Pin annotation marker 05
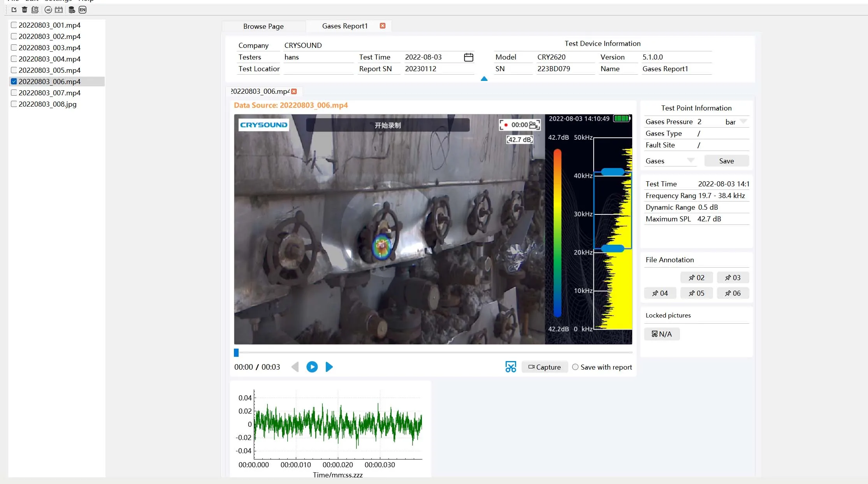Screen dimensions: 868x484 click(696, 293)
